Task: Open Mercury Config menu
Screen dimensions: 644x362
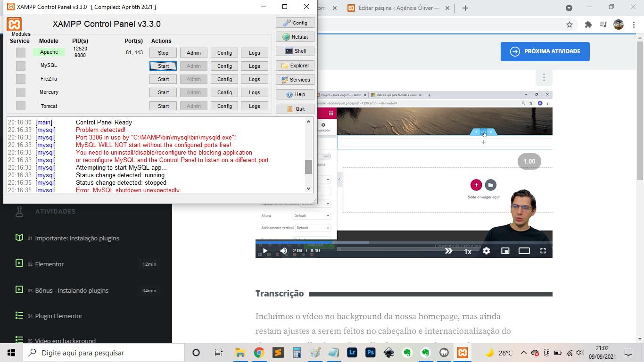Action: click(224, 92)
